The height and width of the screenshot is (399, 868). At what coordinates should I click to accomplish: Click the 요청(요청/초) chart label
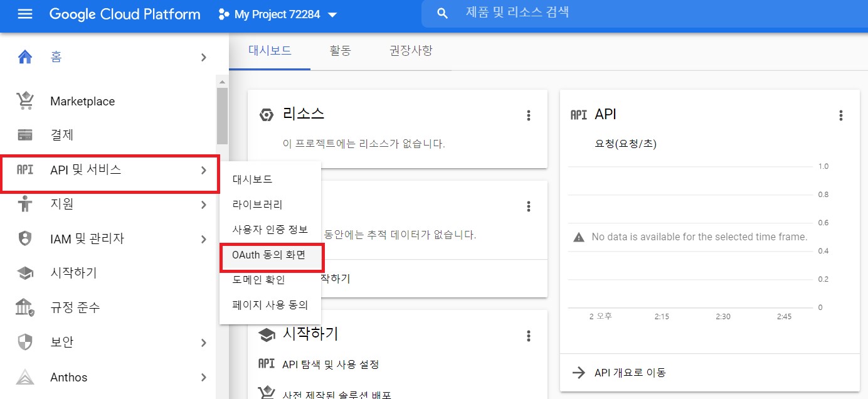625,144
